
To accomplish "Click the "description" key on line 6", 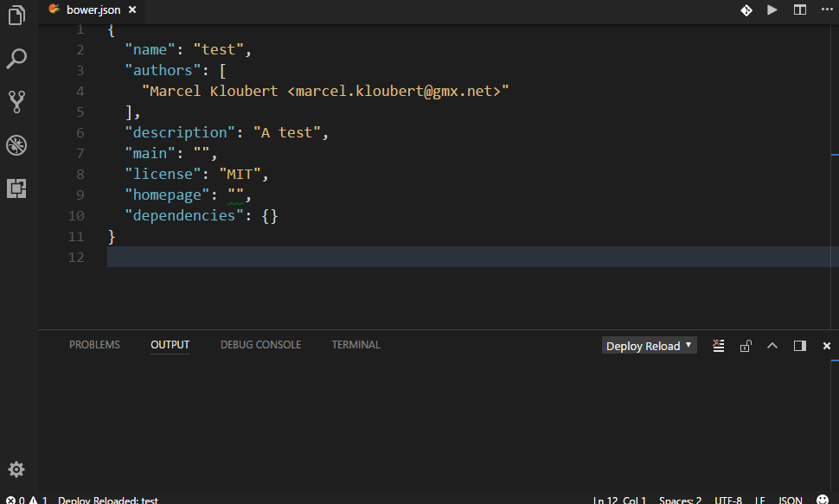I will [x=180, y=132].
